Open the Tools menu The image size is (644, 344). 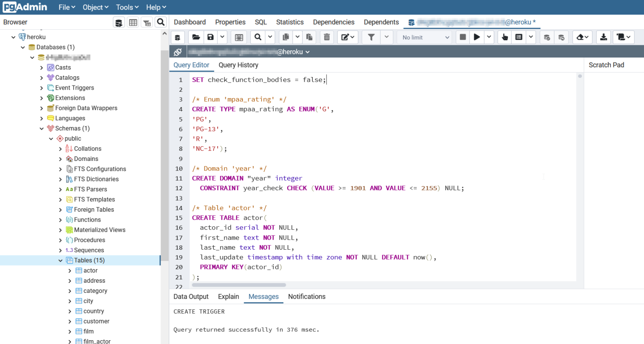pos(127,7)
